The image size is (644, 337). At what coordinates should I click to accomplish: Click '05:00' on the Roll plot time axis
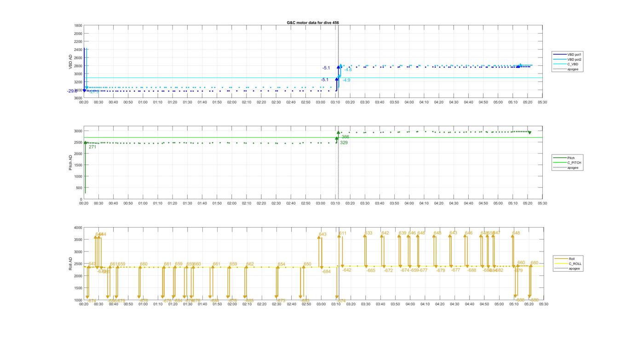coord(498,304)
